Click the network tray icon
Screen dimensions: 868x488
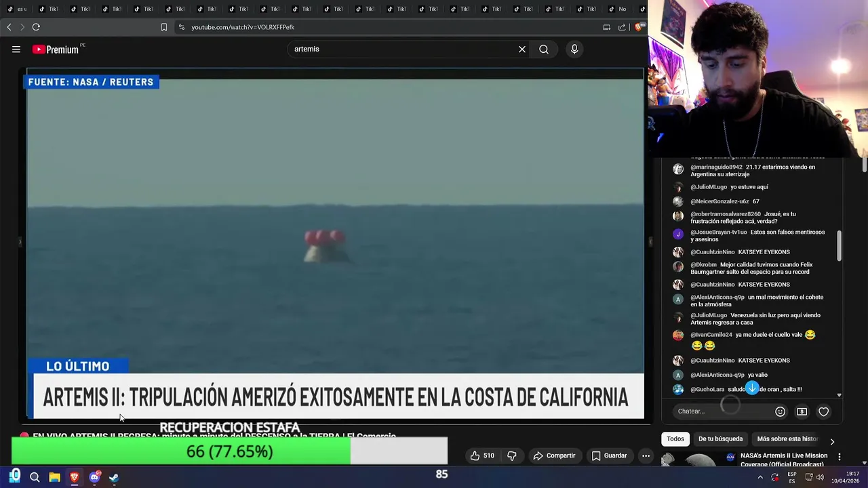pyautogui.click(x=808, y=477)
